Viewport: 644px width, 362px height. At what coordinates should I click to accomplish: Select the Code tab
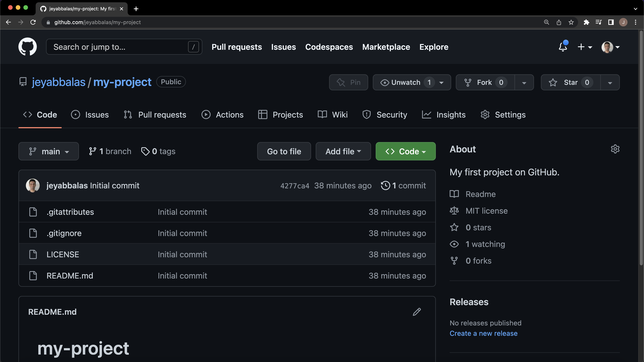click(40, 115)
